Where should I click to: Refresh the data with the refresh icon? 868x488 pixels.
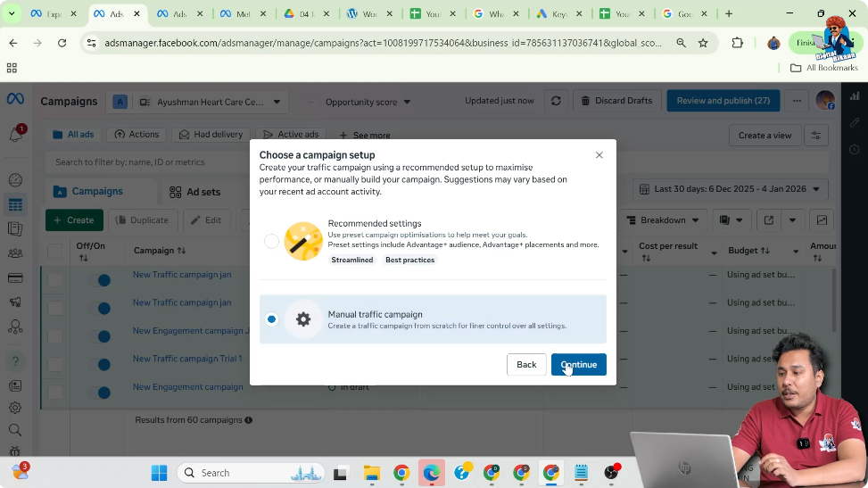click(556, 101)
